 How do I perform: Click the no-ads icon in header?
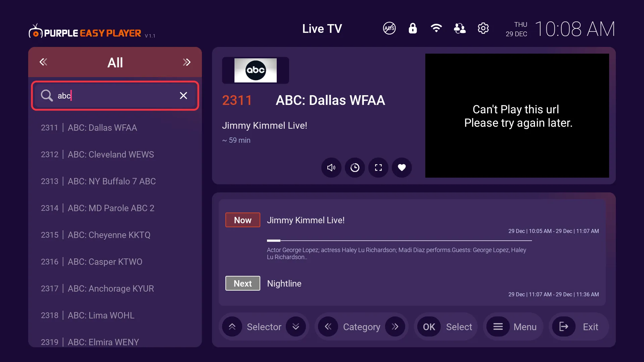pos(389,28)
